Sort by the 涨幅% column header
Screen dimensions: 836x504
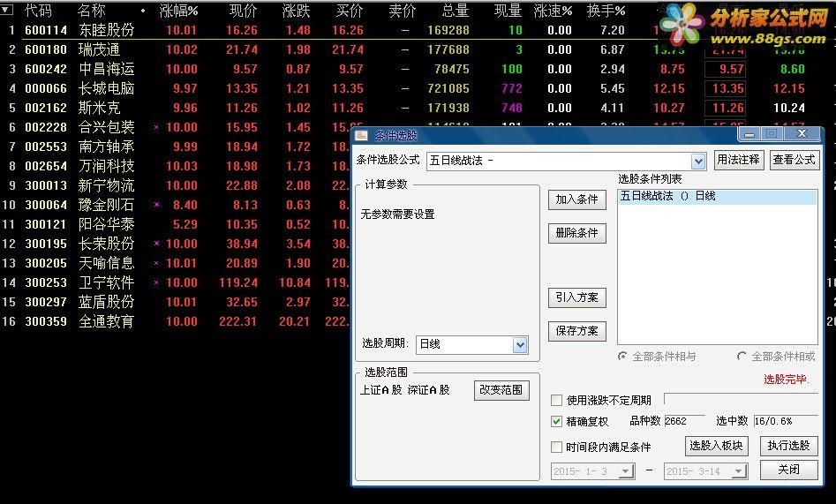tap(178, 10)
